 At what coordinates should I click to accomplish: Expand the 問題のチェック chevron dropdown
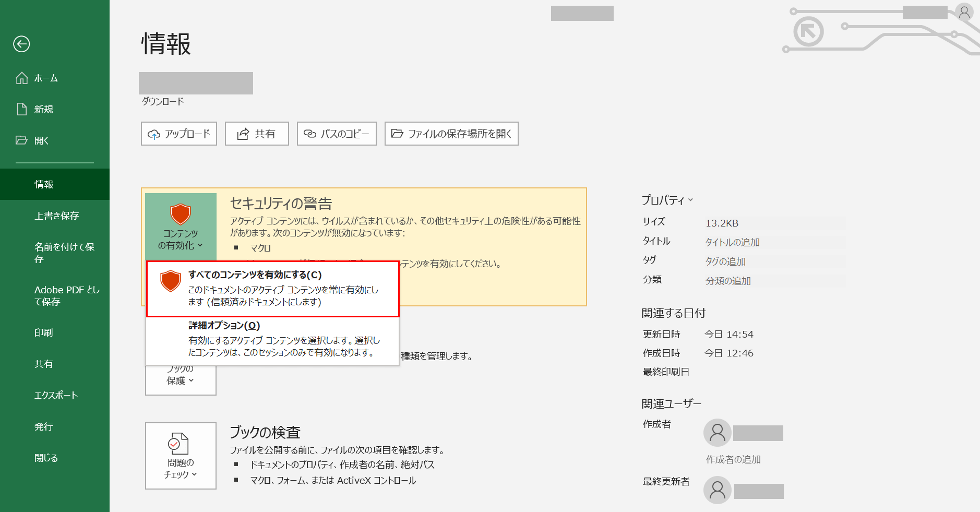point(195,474)
